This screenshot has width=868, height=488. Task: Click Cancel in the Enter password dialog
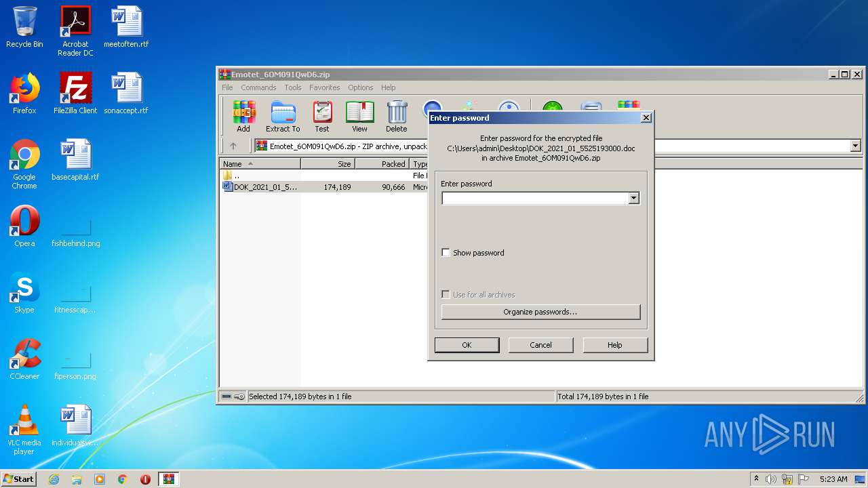pos(540,345)
